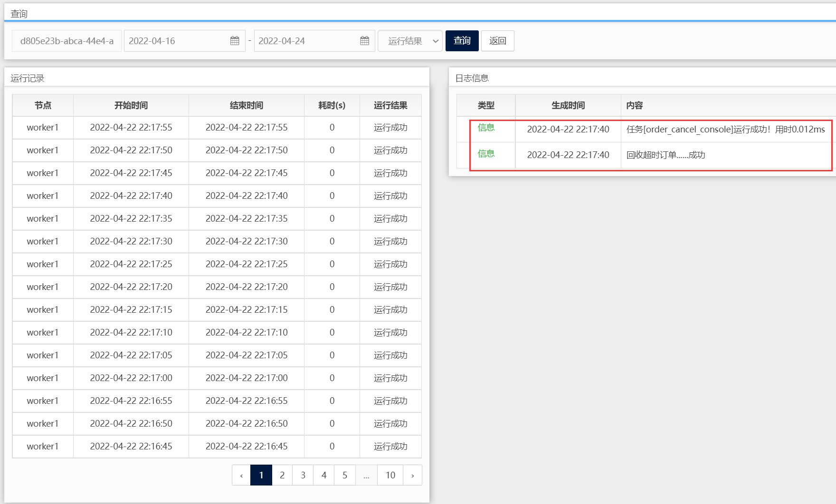Open calendar icon in 2022-04-24 end date field
This screenshot has height=504, width=836.
(x=364, y=41)
